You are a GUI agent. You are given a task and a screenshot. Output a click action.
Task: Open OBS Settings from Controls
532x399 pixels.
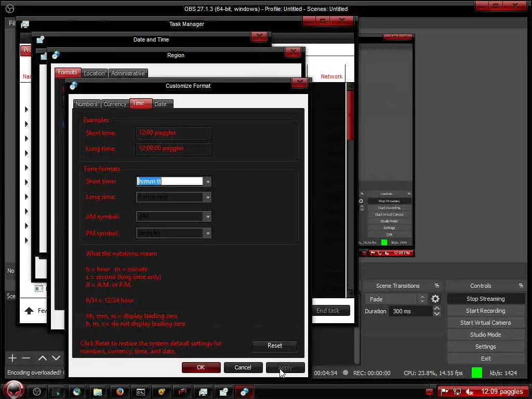pos(486,347)
